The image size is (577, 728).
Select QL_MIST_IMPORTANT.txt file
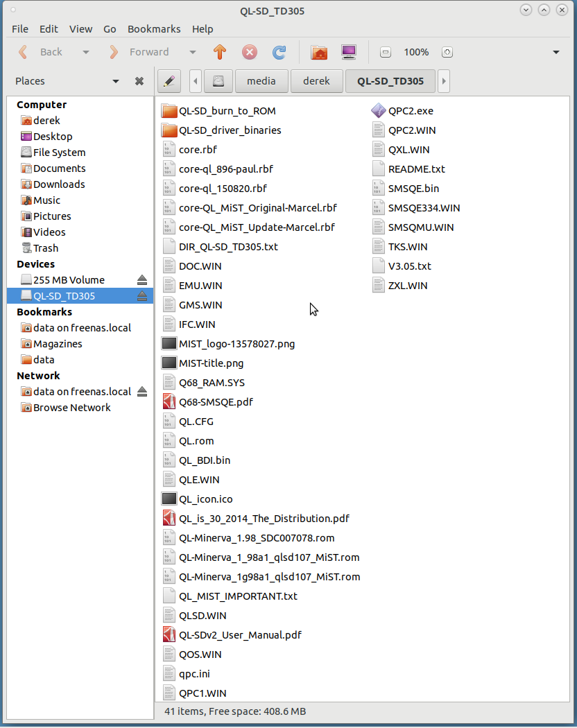pyautogui.click(x=230, y=596)
